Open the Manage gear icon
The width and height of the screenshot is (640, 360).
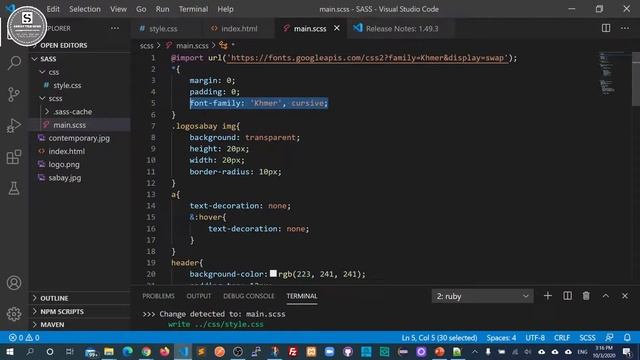[14, 314]
